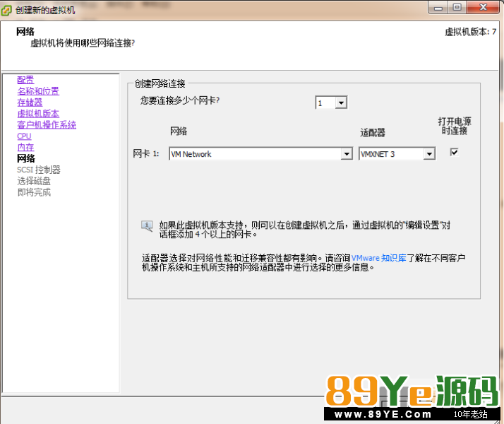
Task: Click the SCSI 控制器 step in the sidebar
Action: (x=39, y=170)
